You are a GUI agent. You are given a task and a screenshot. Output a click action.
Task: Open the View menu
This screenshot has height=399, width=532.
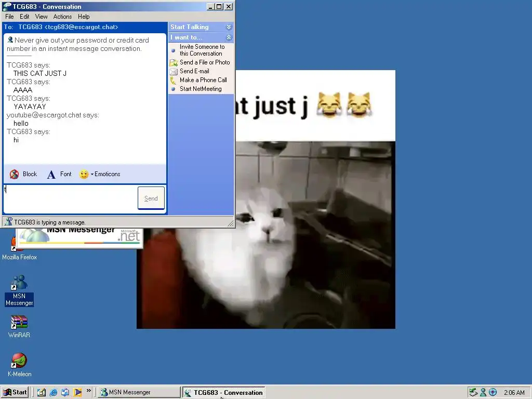[42, 17]
